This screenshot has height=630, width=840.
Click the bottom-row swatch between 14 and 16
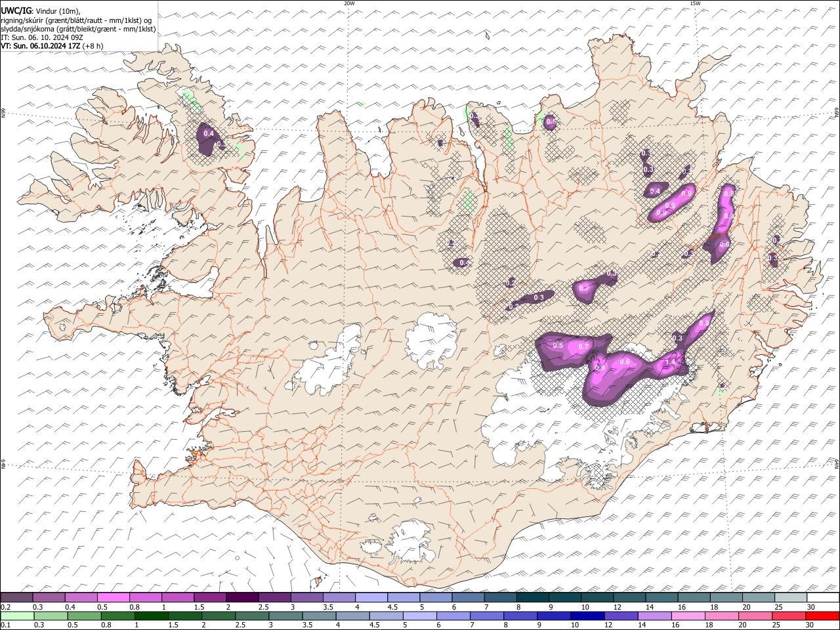point(655,616)
